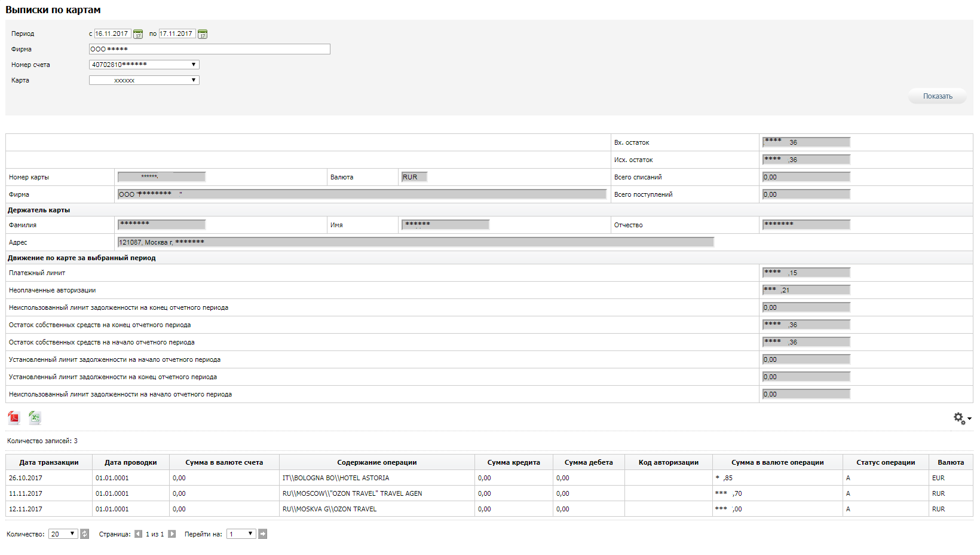This screenshot has height=555, width=980.
Task: Click Всего поступлений value field
Action: coord(806,194)
